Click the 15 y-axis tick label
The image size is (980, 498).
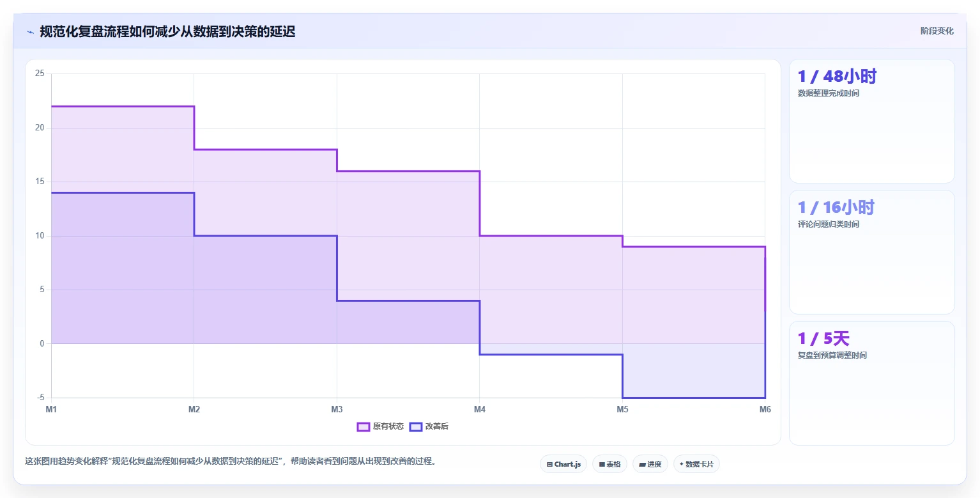(x=40, y=182)
